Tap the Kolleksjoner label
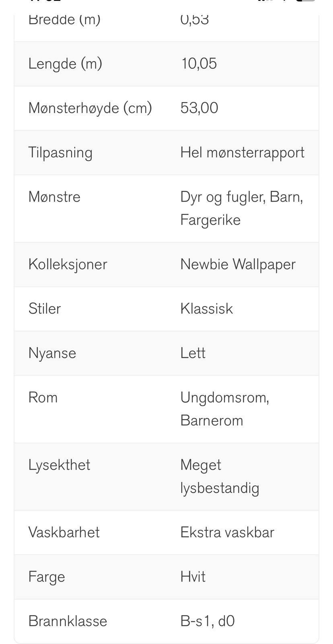The height and width of the screenshot is (644, 333). [x=68, y=264]
